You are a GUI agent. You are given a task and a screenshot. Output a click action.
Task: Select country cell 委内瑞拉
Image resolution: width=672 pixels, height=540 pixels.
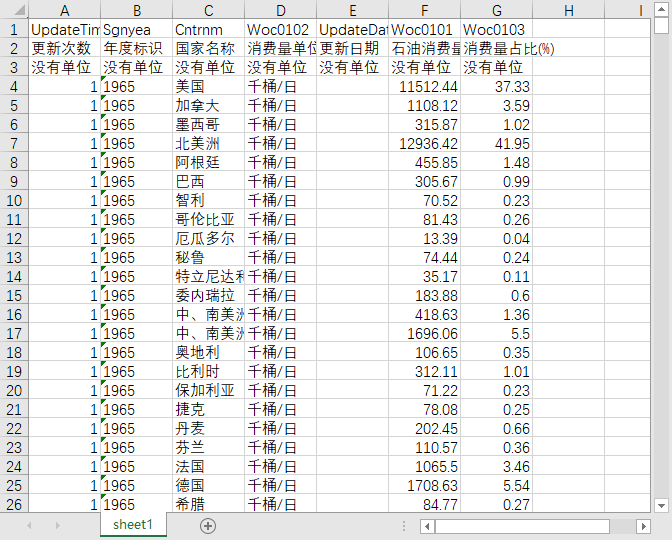coord(208,295)
